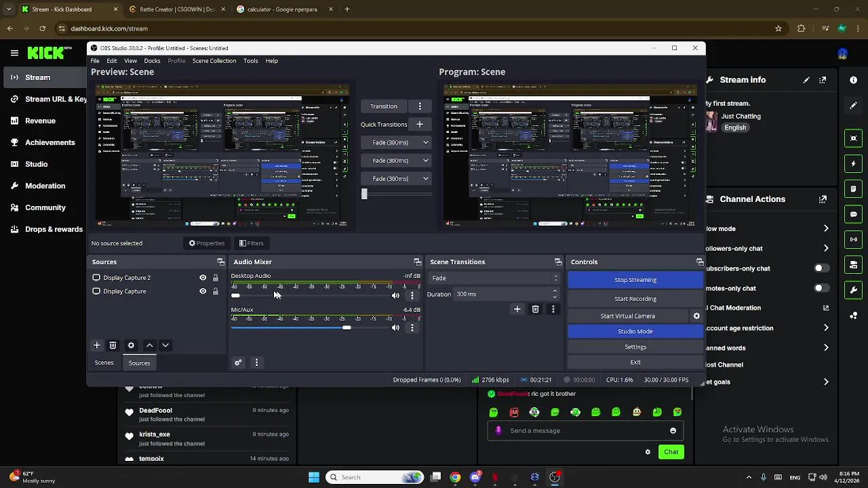Viewport: 868px width, 488px height.
Task: Delete scene transition with trash icon
Action: click(535, 309)
